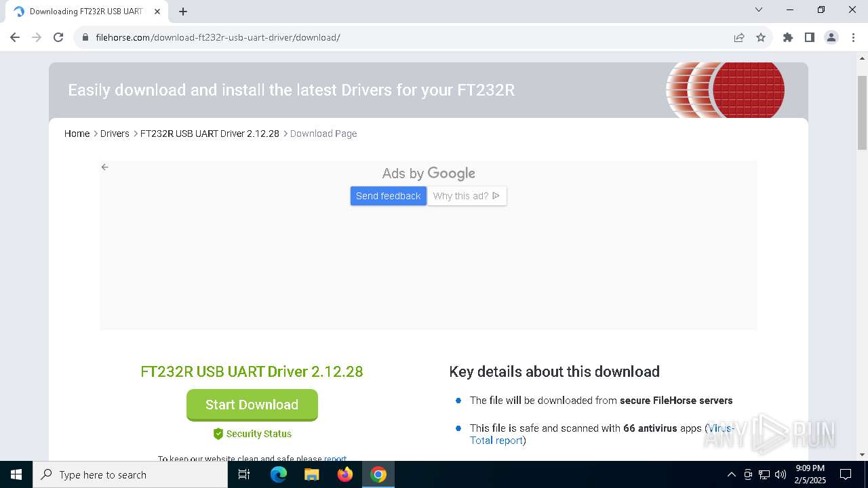Open the Windows Start menu
868x488 pixels.
coord(16,474)
